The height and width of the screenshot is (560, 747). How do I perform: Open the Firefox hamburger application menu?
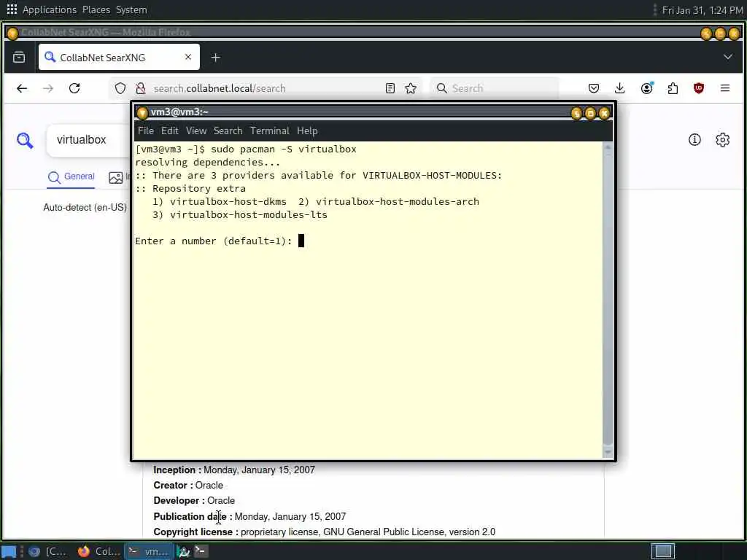coord(725,88)
